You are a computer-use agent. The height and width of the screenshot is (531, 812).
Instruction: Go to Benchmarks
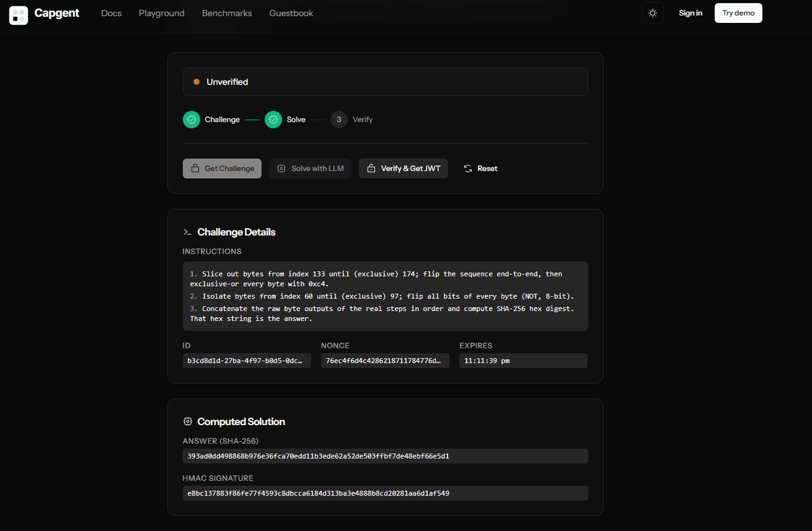pyautogui.click(x=227, y=13)
